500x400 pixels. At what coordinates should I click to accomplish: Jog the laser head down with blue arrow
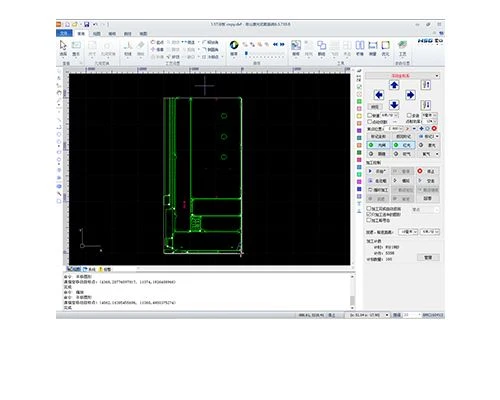click(394, 105)
